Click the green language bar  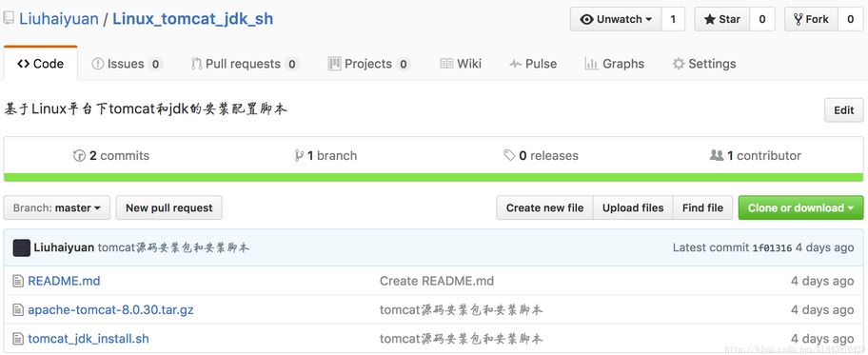(x=433, y=177)
